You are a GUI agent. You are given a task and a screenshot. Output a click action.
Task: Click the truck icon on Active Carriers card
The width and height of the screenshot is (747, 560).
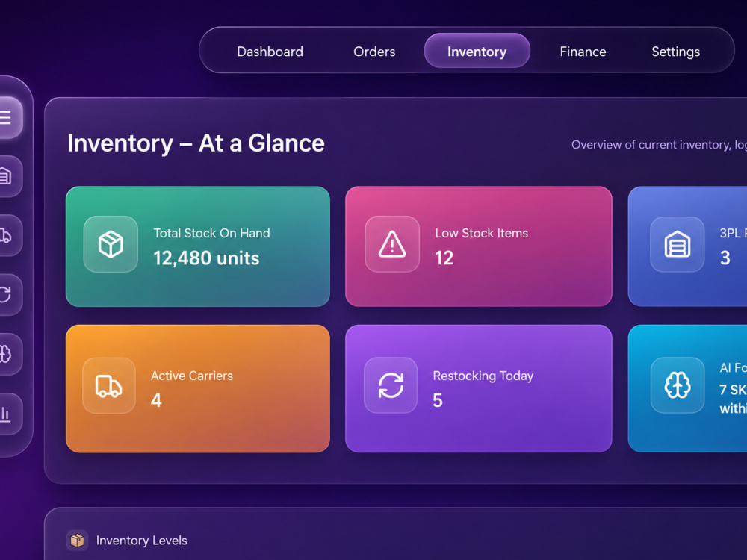click(x=109, y=386)
